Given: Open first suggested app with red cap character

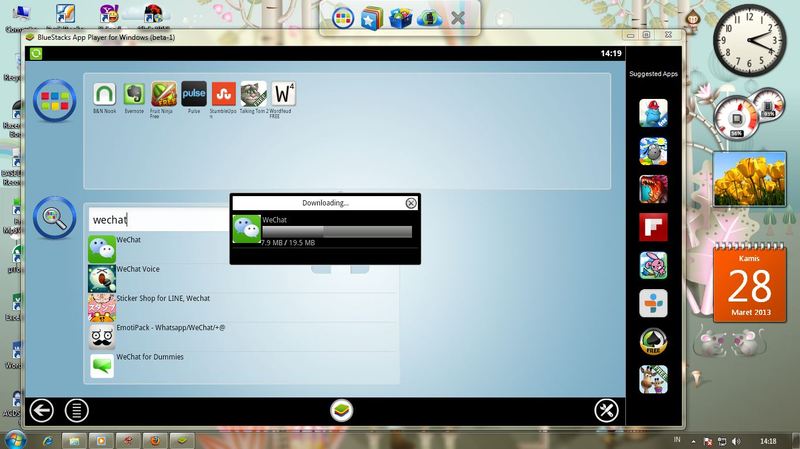Looking at the screenshot, I should 653,113.
